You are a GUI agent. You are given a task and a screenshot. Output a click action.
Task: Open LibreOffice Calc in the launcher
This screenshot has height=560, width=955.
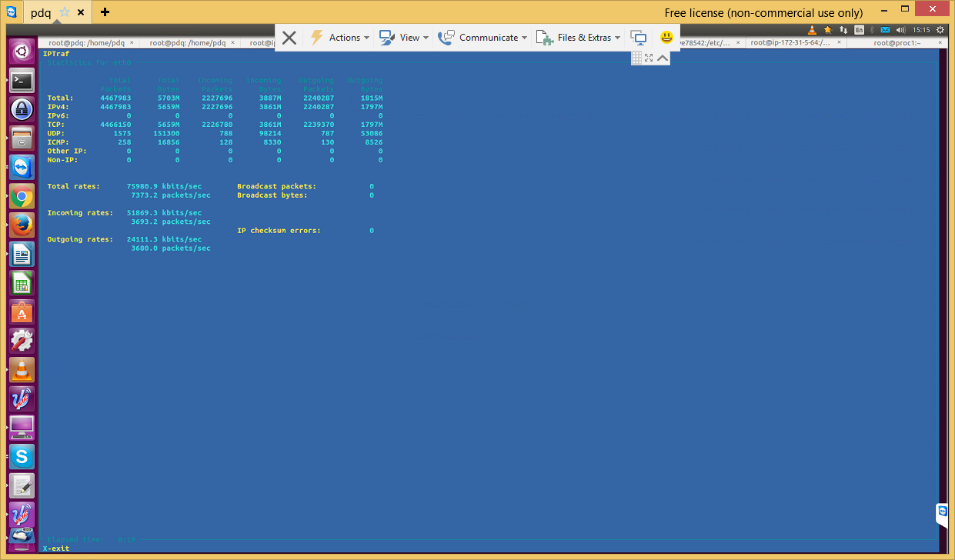(22, 282)
